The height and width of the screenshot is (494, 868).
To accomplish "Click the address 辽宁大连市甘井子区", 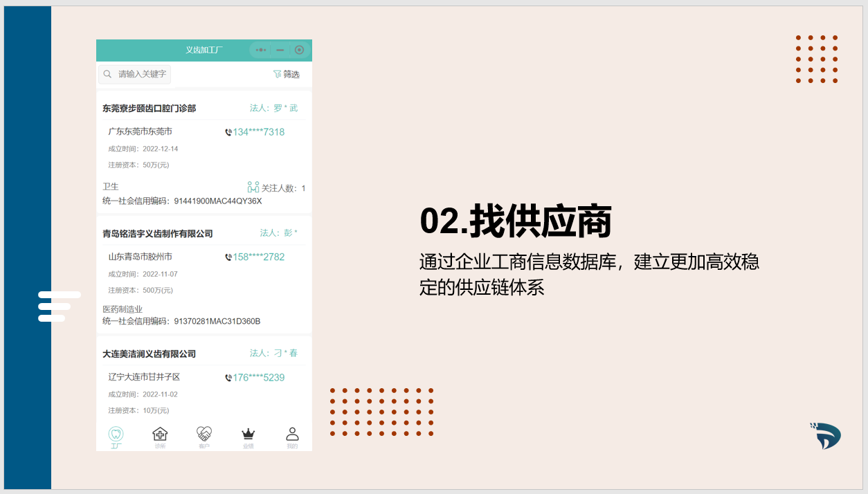I will (144, 377).
